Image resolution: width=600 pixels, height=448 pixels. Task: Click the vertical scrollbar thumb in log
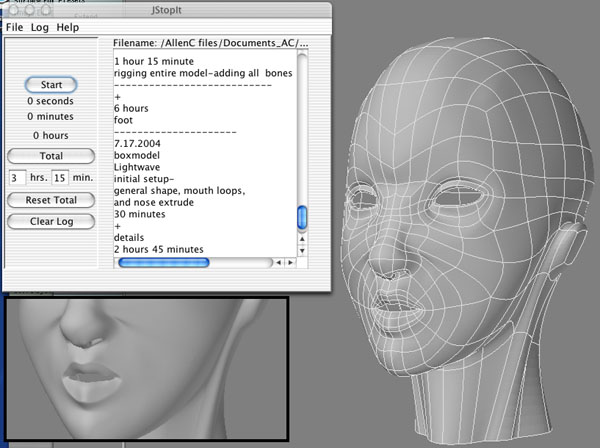coord(302,217)
